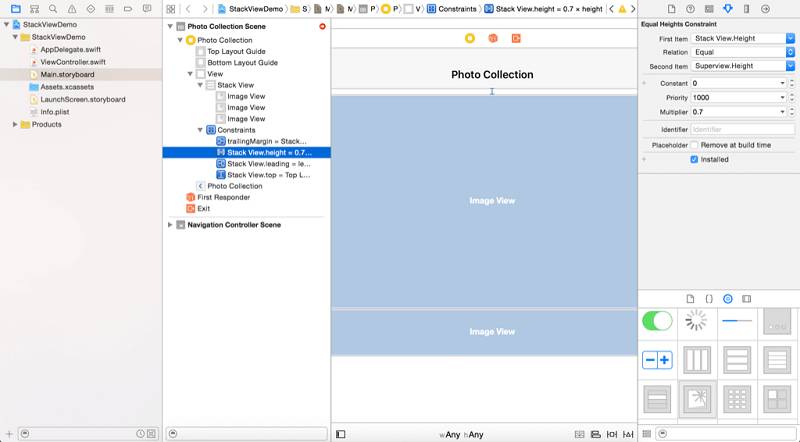Viewport: 800px width, 442px height.
Task: Expand the Navigation Controller Scene
Action: pyautogui.click(x=170, y=225)
